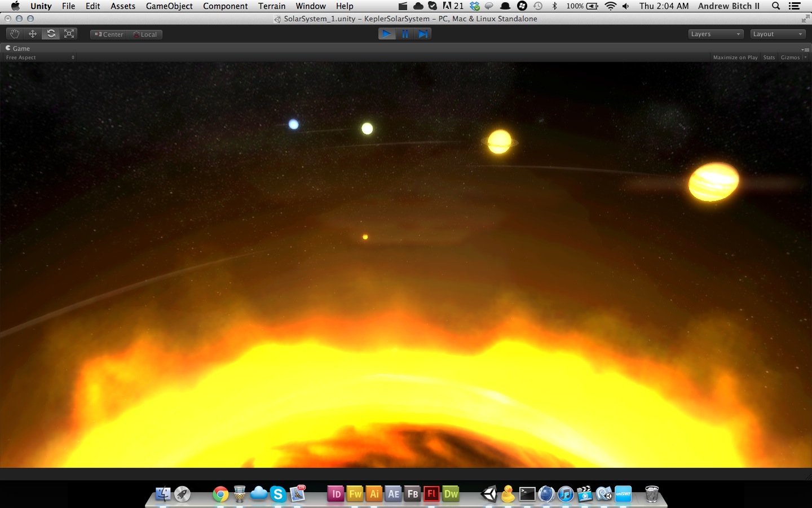This screenshot has height=508, width=812.
Task: Open the Layers dropdown
Action: (716, 34)
